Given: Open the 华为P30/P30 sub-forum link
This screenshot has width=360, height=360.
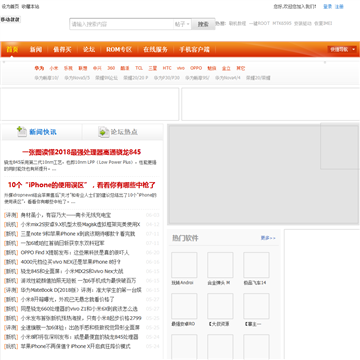Looking at the screenshot, I should click(167, 78).
